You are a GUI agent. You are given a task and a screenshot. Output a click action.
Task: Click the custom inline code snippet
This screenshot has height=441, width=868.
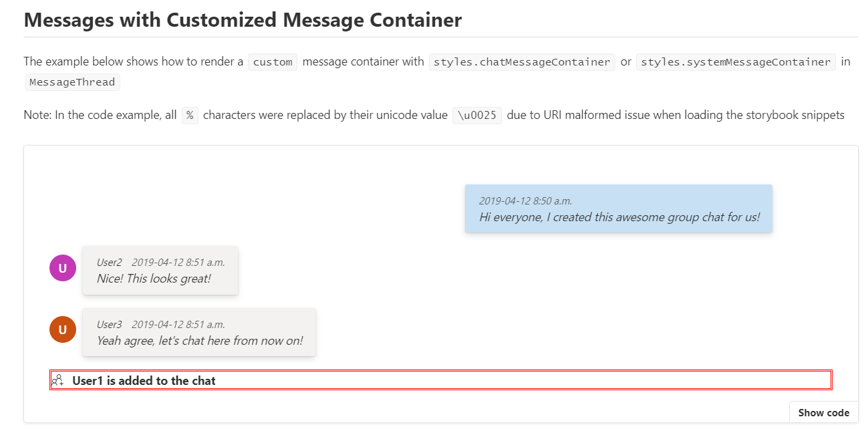pos(272,61)
